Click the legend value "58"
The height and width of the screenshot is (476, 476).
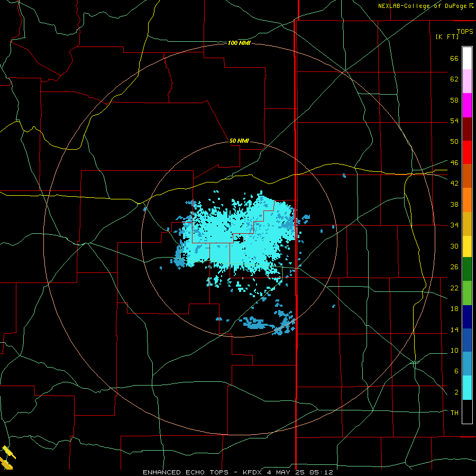[x=454, y=100]
